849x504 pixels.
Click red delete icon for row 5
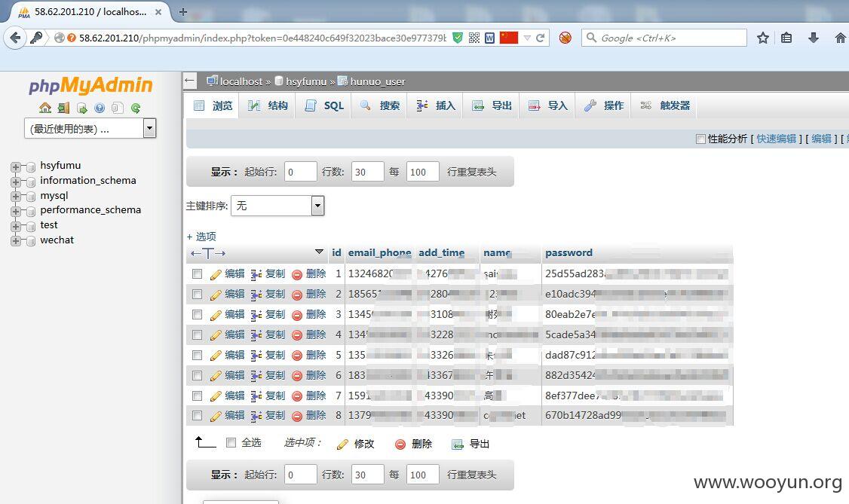coord(297,356)
